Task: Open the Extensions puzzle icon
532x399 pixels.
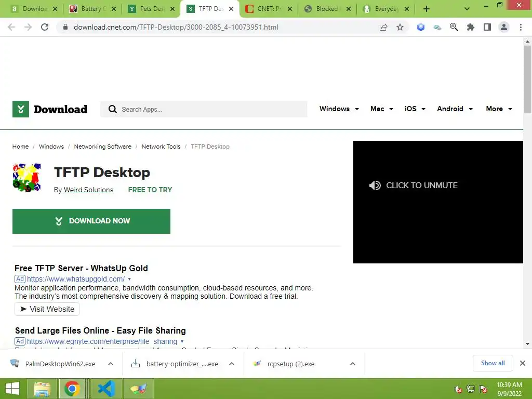Action: click(470, 27)
